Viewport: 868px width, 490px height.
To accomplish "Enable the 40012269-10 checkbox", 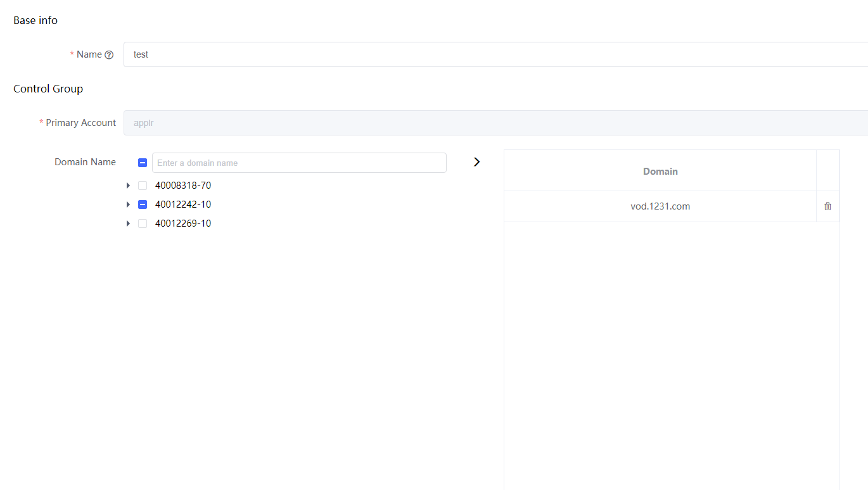I will click(143, 223).
